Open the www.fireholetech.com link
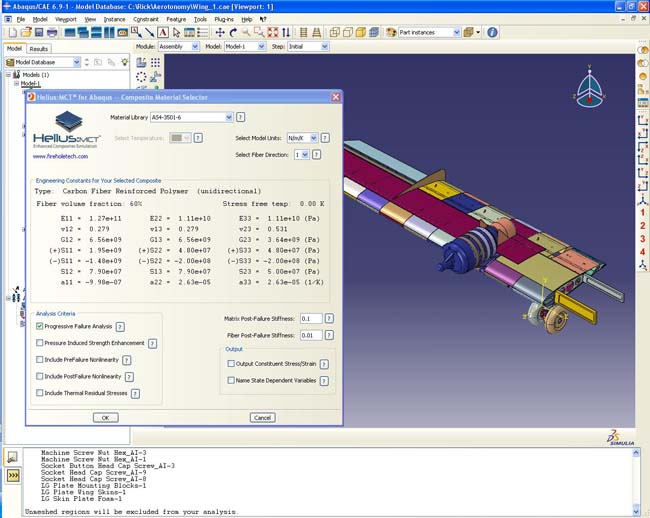The width and height of the screenshot is (650, 518). click(x=61, y=157)
